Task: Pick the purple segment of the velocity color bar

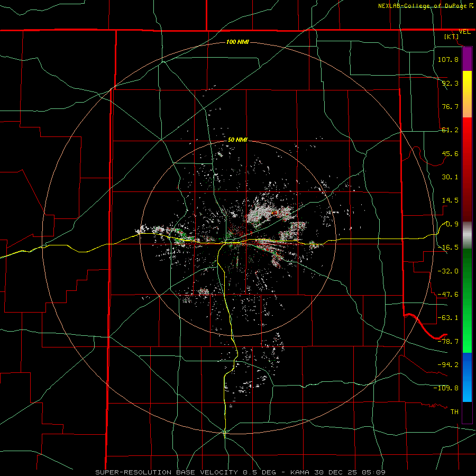Action: pyautogui.click(x=467, y=59)
